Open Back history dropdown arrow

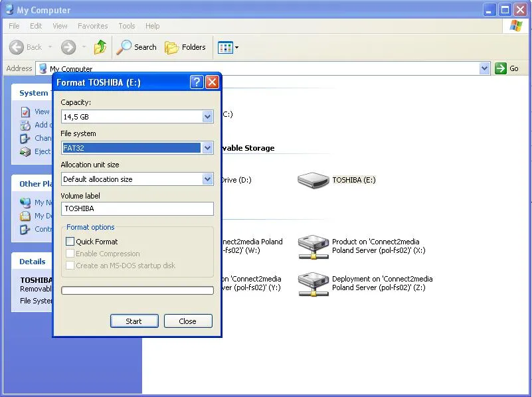tap(50, 46)
